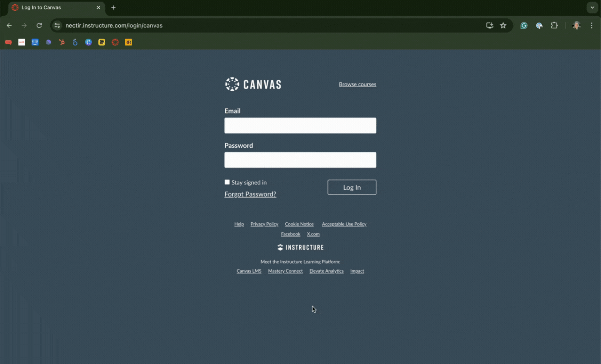Open the Help link
The width and height of the screenshot is (601, 364).
point(239,224)
